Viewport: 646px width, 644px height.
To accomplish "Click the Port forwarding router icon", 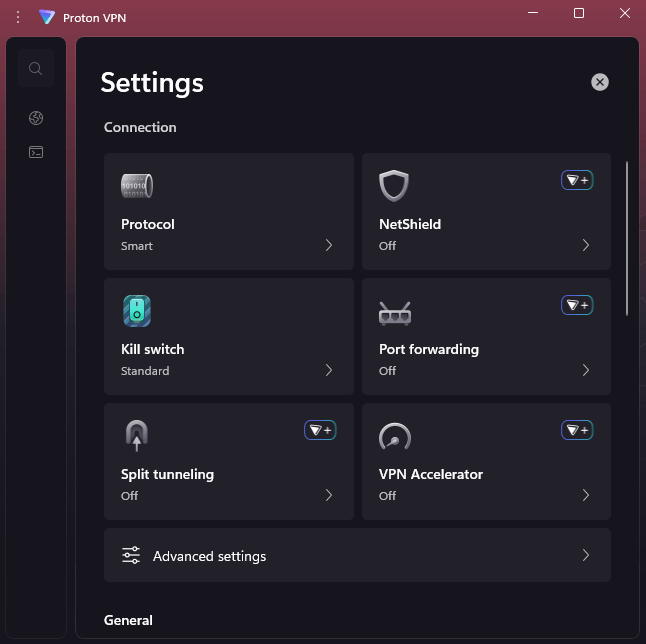I will pyautogui.click(x=394, y=312).
